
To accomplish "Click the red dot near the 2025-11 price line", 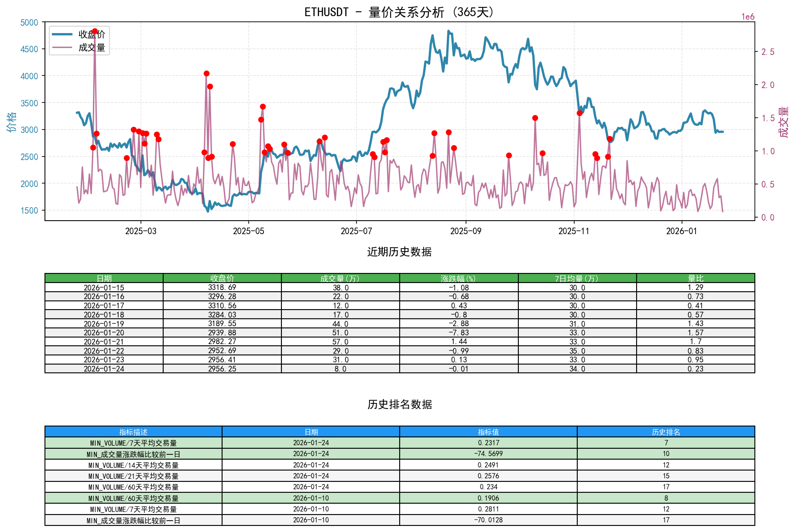I will click(580, 113).
